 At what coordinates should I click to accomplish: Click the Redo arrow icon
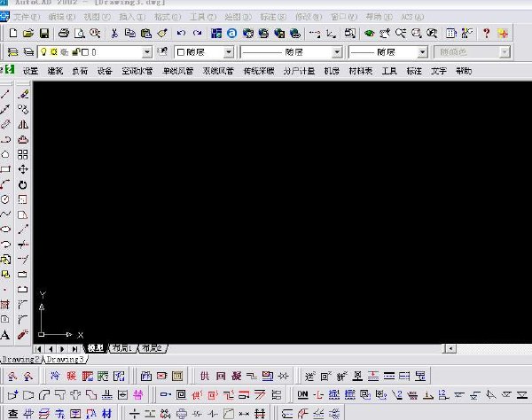coord(197,33)
